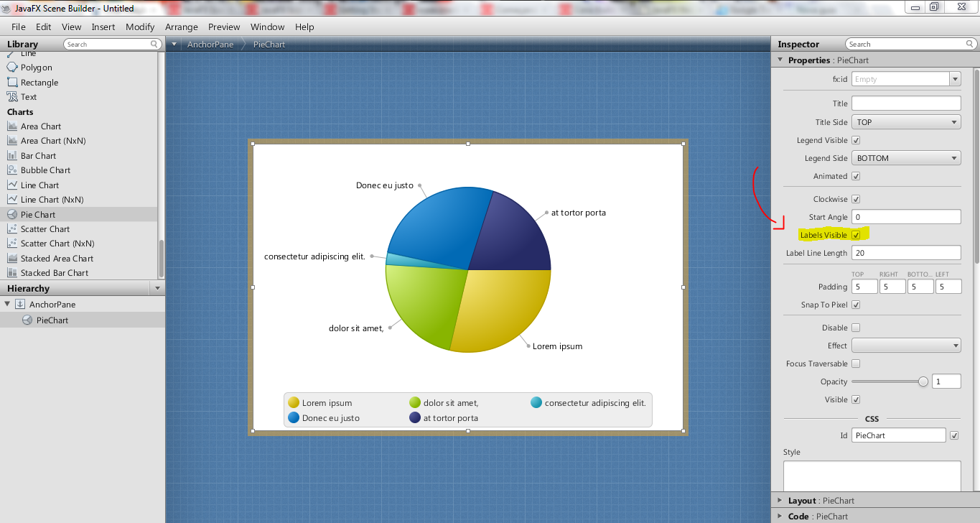Click the PieChart icon in Hierarchy
980x523 pixels.
click(27, 320)
